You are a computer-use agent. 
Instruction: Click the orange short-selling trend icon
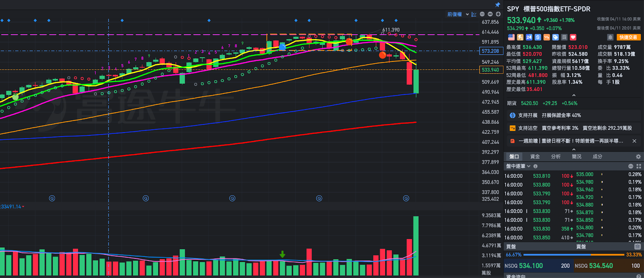547,37
